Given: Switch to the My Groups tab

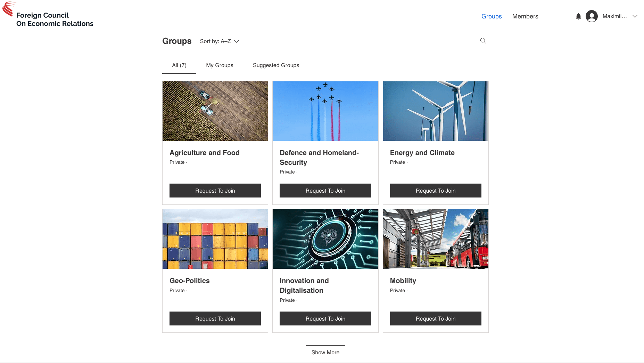Looking at the screenshot, I should click(220, 65).
